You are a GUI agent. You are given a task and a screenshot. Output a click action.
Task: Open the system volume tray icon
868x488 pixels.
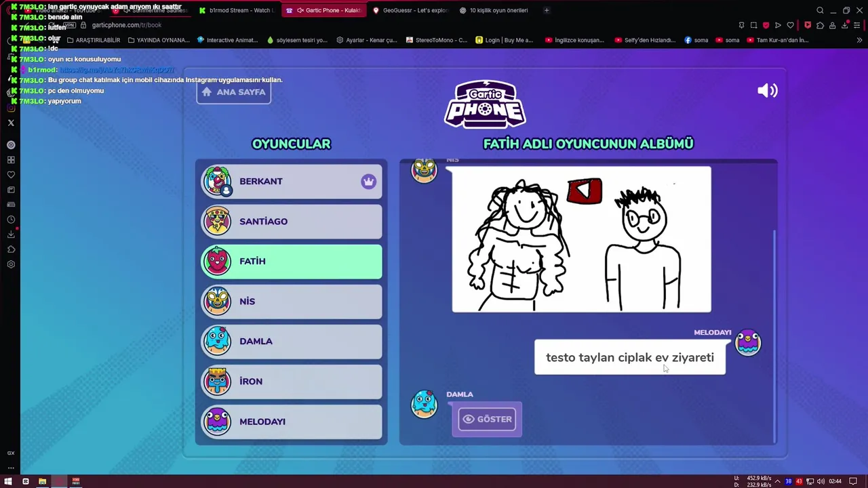[x=821, y=481]
